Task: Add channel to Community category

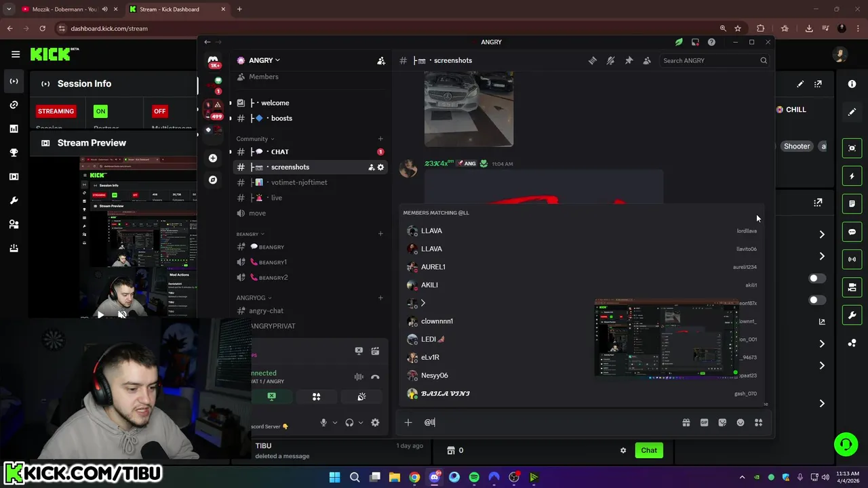Action: (380, 139)
